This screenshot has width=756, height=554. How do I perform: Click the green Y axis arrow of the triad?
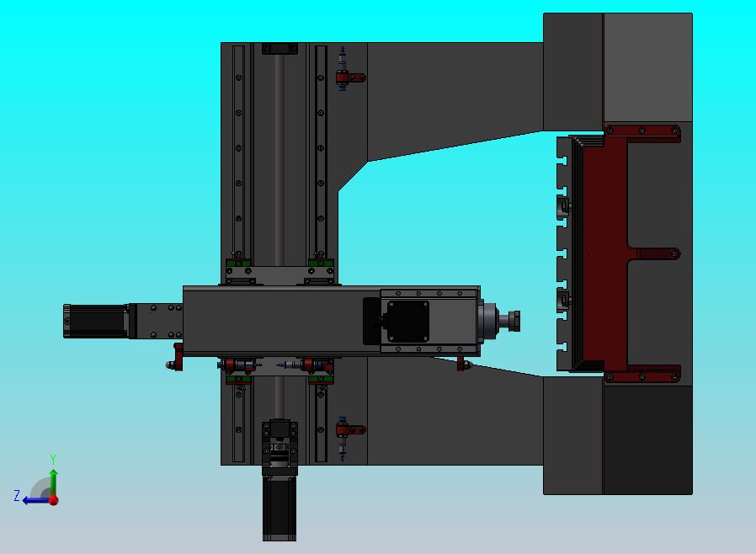[54, 481]
